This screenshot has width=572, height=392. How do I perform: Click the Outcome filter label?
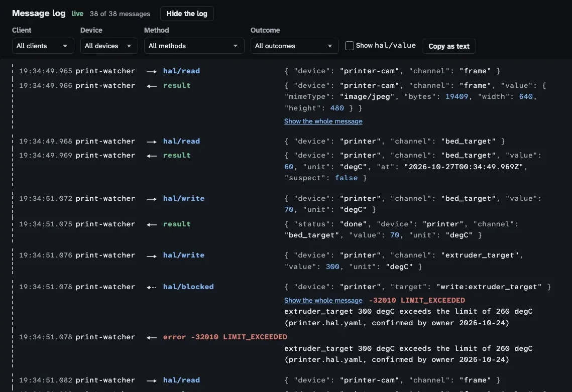265,30
